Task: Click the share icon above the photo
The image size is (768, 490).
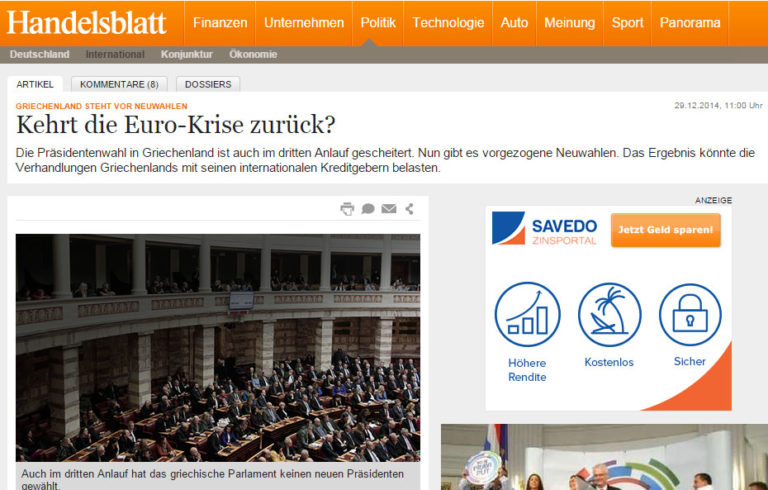Action: [x=409, y=209]
